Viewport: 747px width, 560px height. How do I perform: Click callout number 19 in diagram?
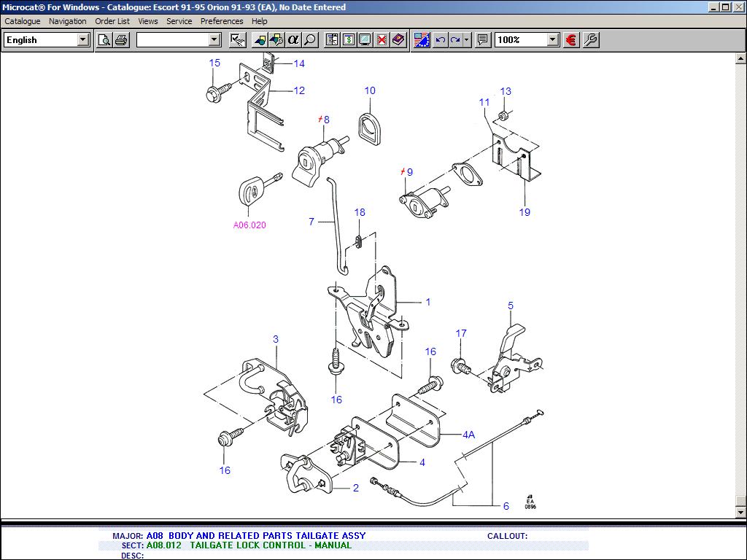pos(525,212)
